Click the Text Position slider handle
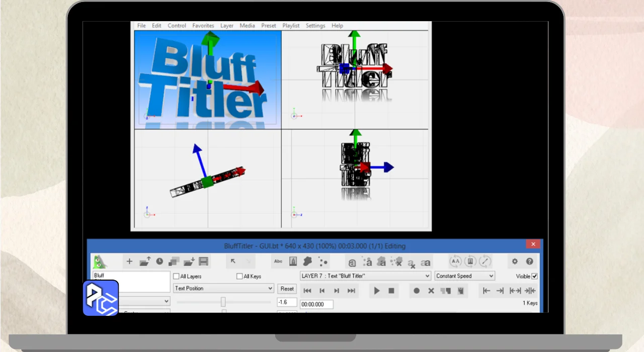 click(223, 302)
